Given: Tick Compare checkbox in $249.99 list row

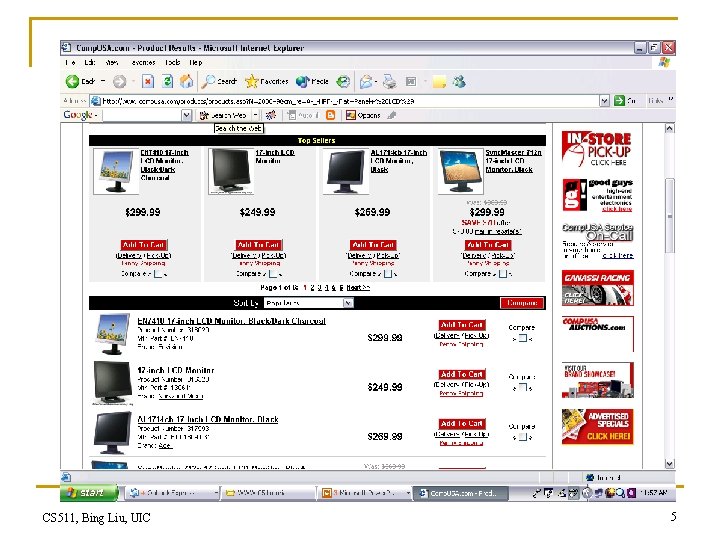Looking at the screenshot, I should 523,388.
